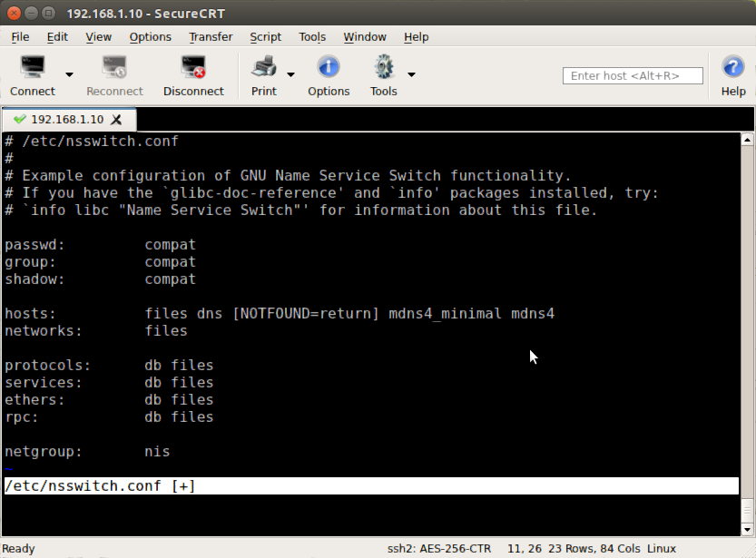Click the window close button in title bar
Viewport: 756px width, 558px height.
(x=14, y=13)
